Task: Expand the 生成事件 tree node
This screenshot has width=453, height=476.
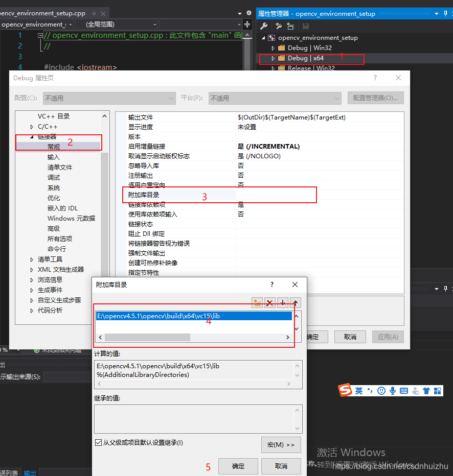Action: tap(32, 290)
